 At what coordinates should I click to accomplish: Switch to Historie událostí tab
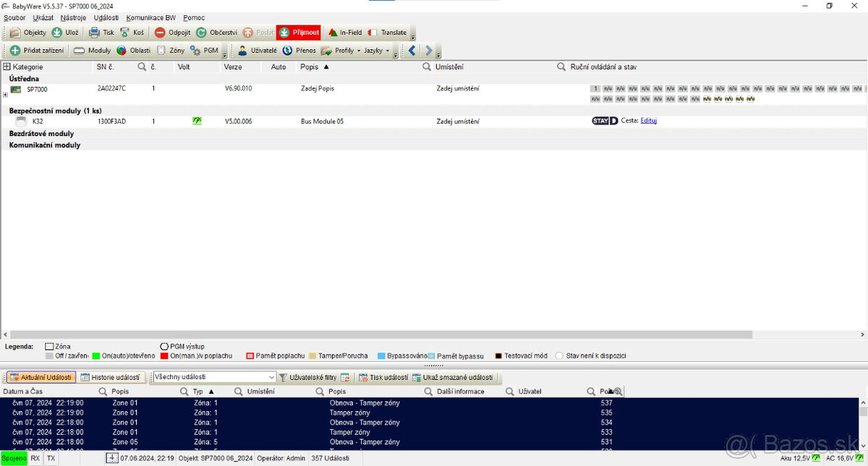tap(110, 378)
